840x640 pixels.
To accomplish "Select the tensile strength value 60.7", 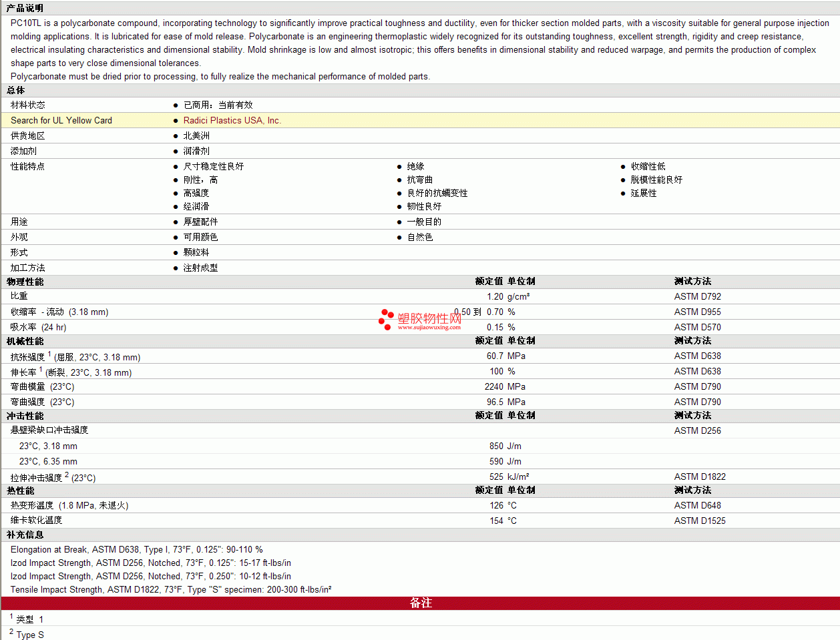I will click(x=495, y=356).
